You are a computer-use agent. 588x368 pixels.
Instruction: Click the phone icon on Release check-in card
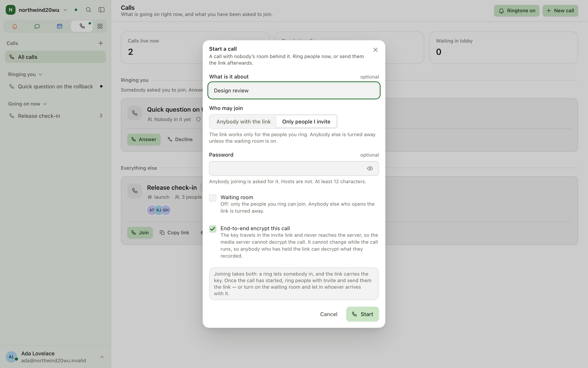pyautogui.click(x=135, y=191)
